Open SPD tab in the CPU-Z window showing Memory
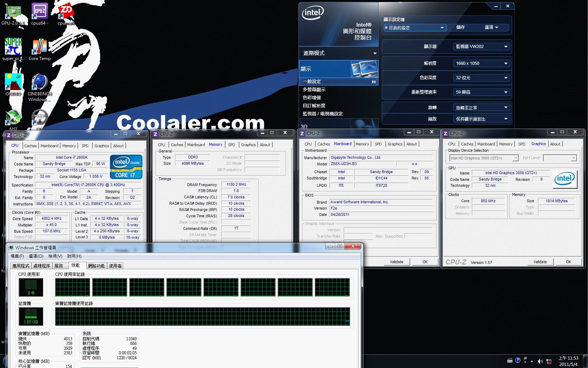Image resolution: width=588 pixels, height=368 pixels. click(232, 145)
